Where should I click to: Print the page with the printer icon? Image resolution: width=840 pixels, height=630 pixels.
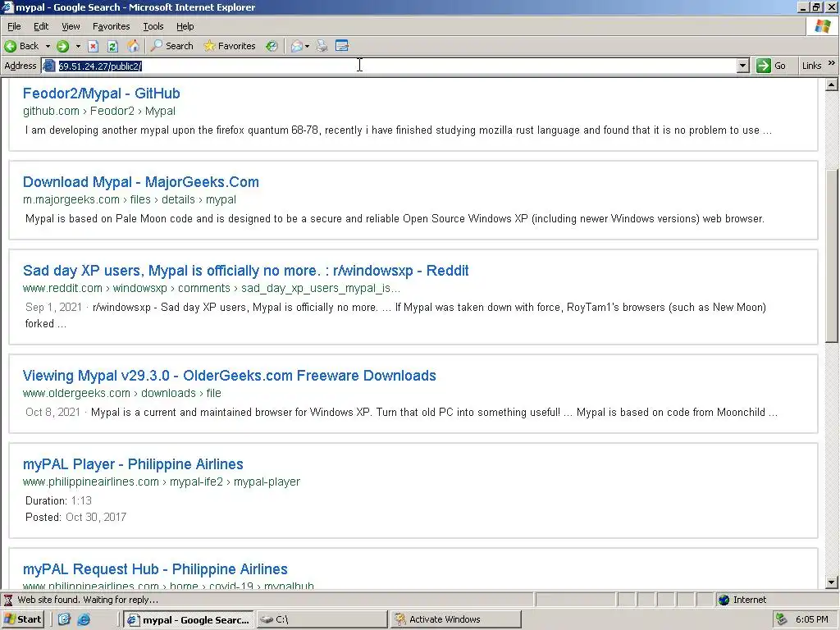click(x=322, y=46)
